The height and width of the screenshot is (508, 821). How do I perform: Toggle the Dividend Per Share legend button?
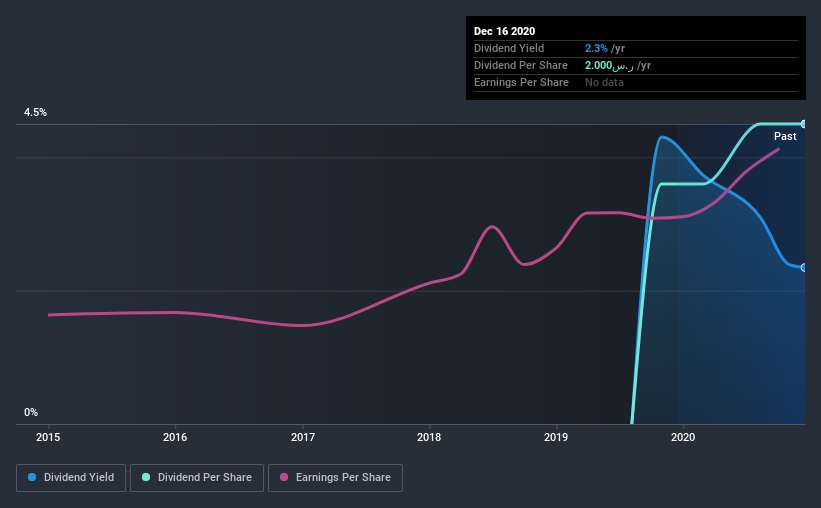197,478
